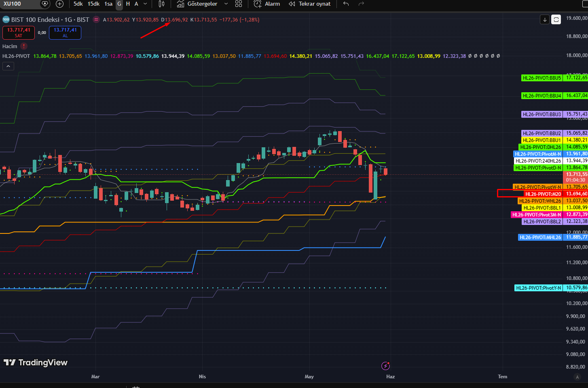
Task: Create an Alarm
Action: tap(267, 4)
